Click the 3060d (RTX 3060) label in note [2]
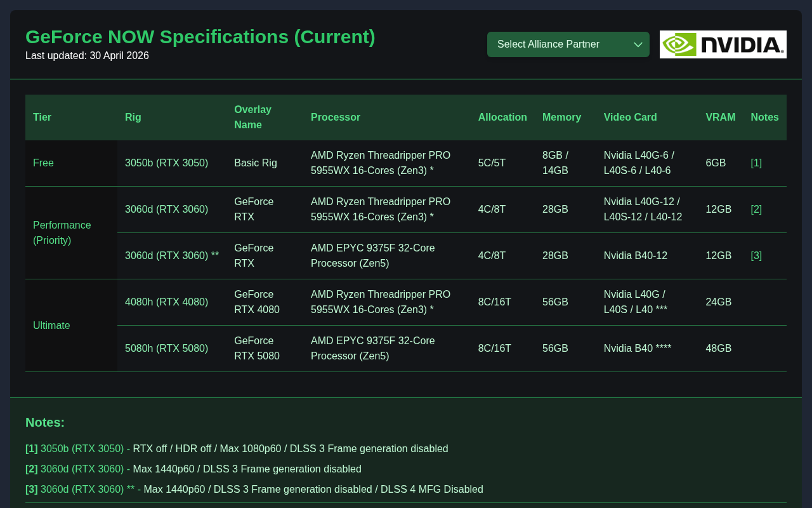 coord(82,469)
